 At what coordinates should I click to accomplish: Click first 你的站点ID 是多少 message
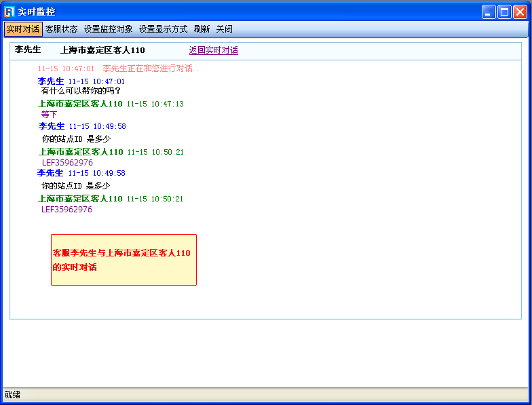pos(76,138)
